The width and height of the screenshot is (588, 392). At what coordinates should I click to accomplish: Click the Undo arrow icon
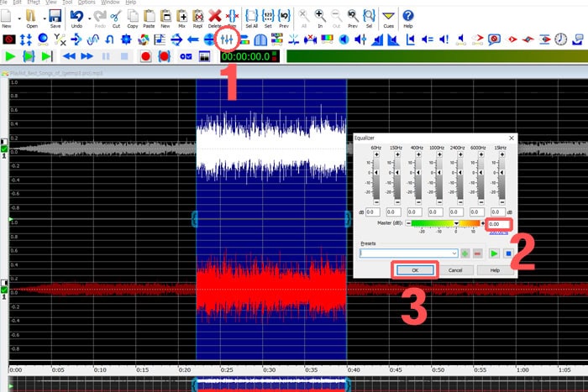pyautogui.click(x=76, y=16)
